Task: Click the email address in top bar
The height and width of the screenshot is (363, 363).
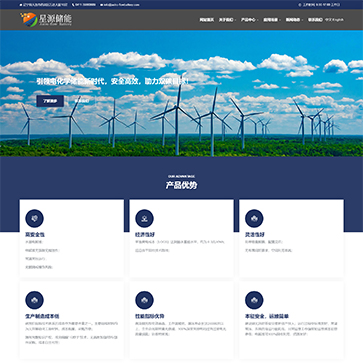Action: pos(120,5)
